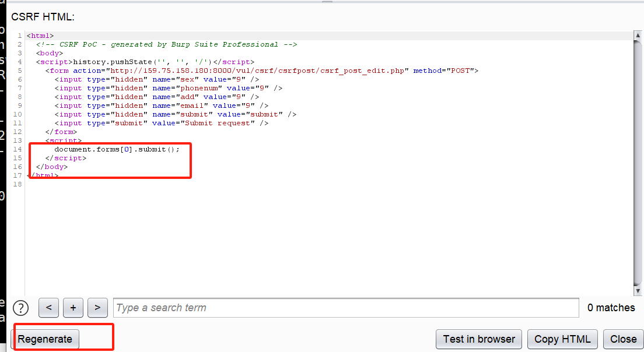
Task: Click the closing </script> tag line
Action: [x=66, y=158]
